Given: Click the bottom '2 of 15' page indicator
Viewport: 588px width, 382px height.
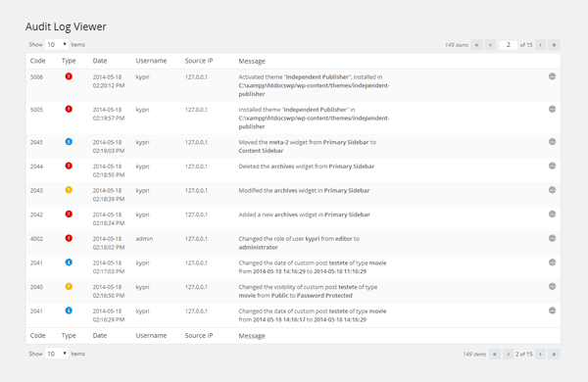Looking at the screenshot, I should [x=524, y=354].
